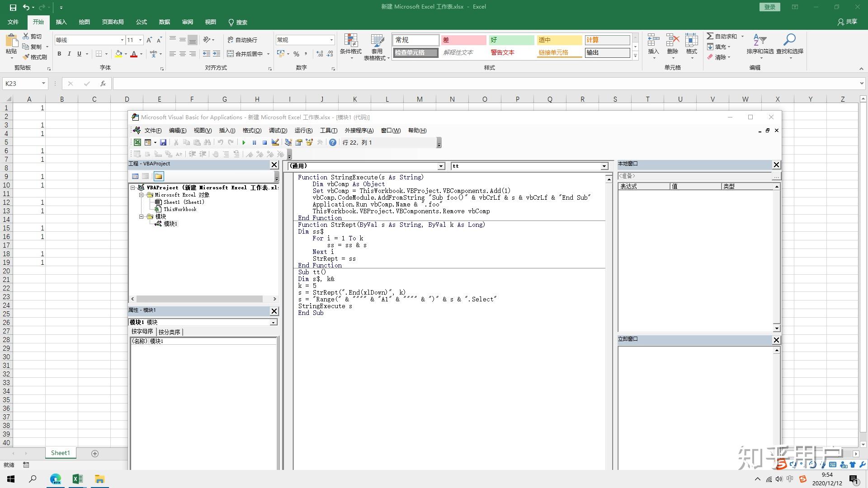Open the procedure dropdown showing tt
The width and height of the screenshot is (868, 488).
[x=604, y=166]
